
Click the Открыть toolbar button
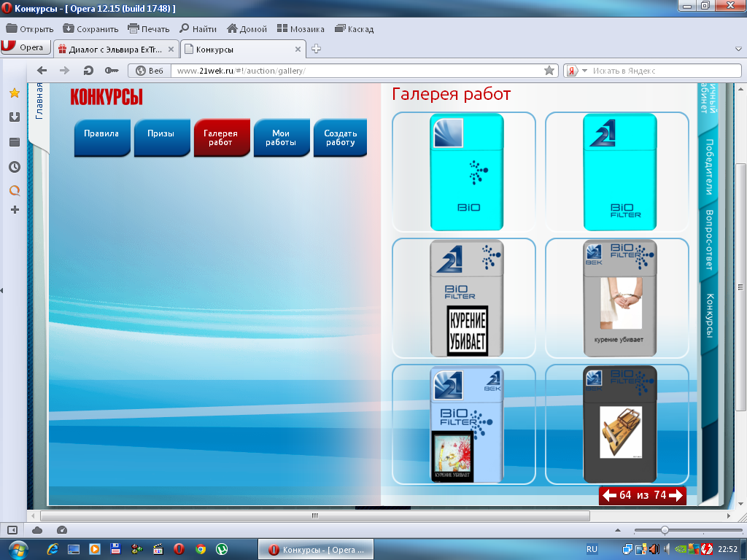tap(29, 29)
